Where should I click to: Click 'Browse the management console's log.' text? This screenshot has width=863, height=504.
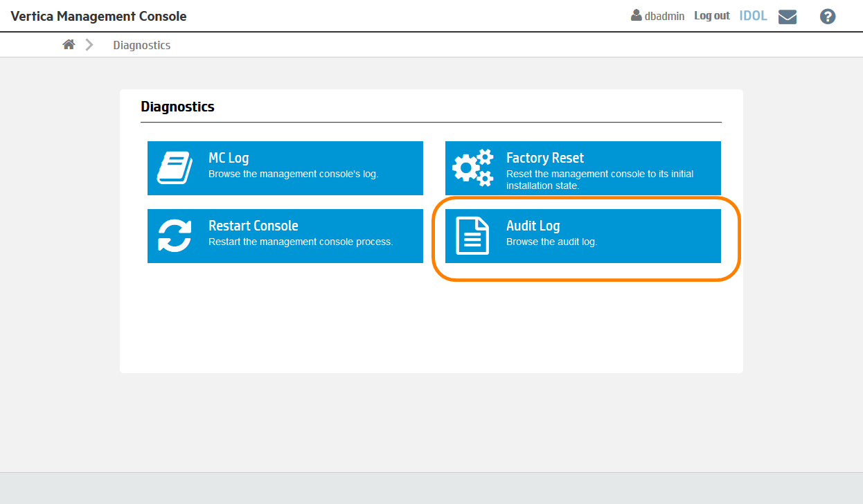click(x=294, y=174)
